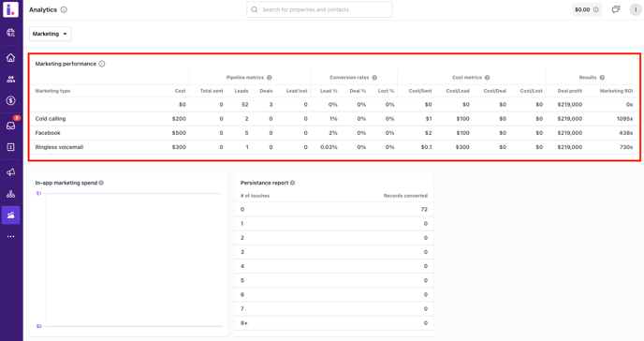Click info icon next to Results
The width and height of the screenshot is (644, 341).
click(x=602, y=78)
